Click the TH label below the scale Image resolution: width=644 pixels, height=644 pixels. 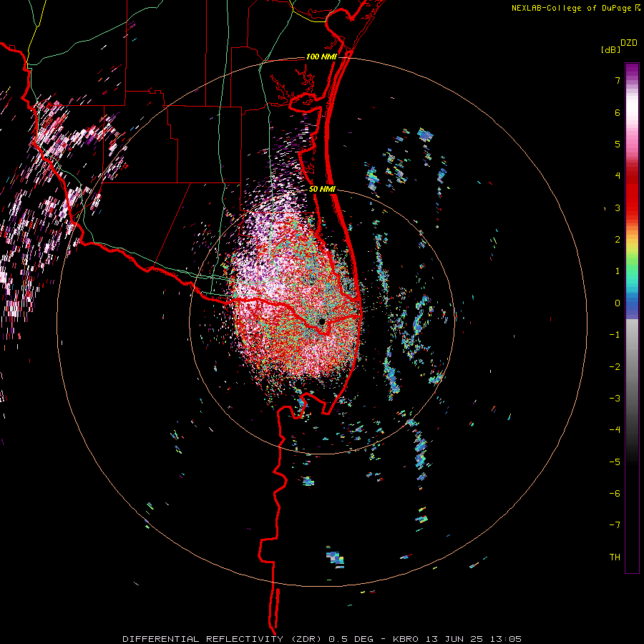(x=615, y=557)
